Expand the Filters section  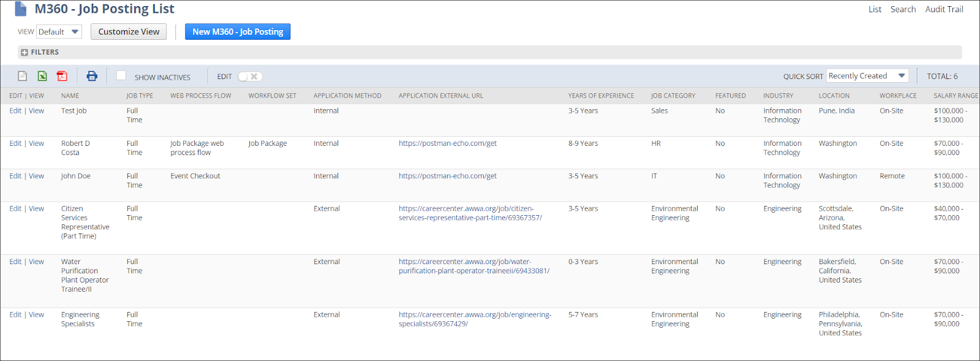point(45,53)
